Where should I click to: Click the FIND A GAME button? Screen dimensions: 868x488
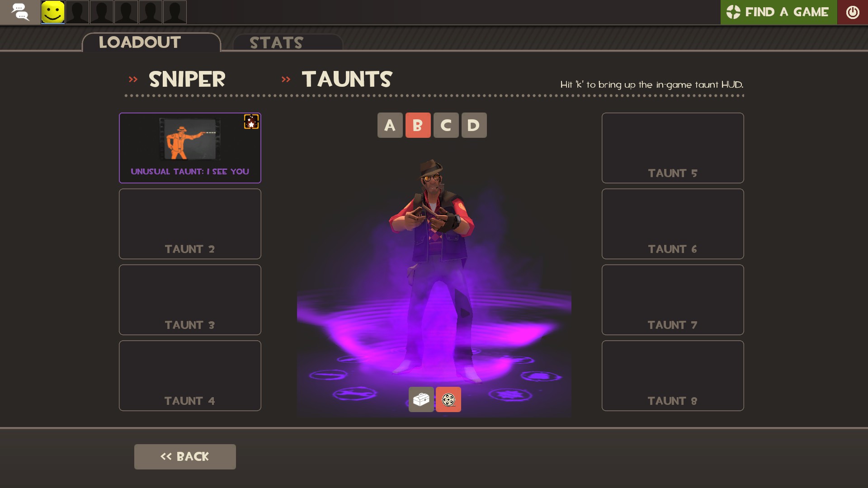(x=779, y=12)
